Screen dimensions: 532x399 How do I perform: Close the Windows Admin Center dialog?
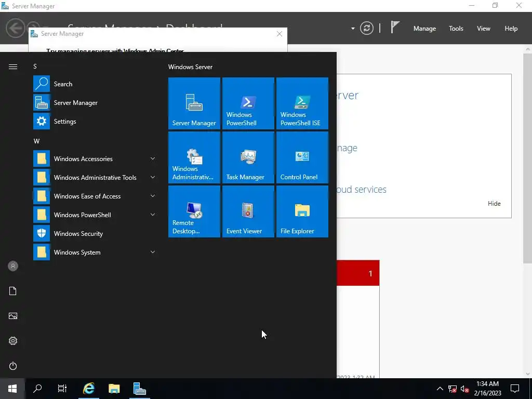[279, 34]
